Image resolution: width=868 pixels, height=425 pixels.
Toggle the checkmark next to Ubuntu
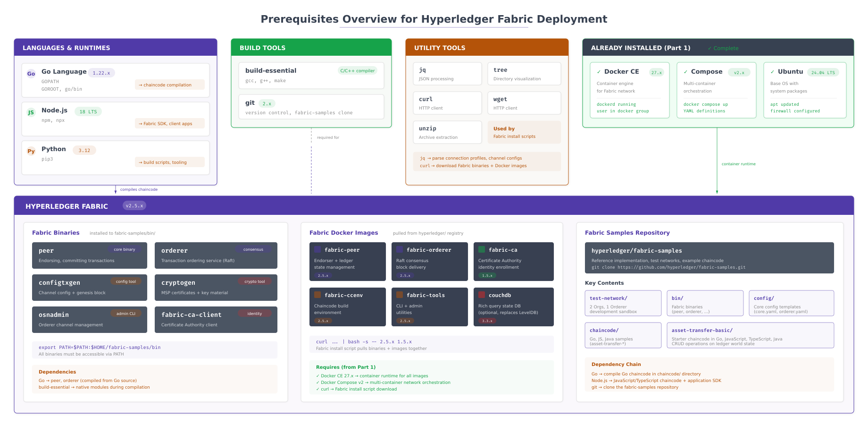click(774, 71)
